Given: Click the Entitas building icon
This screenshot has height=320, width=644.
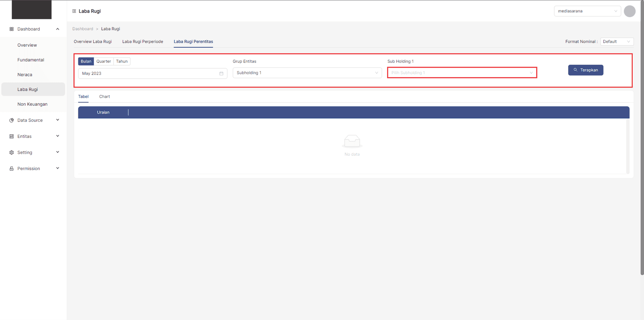Looking at the screenshot, I should click(12, 136).
